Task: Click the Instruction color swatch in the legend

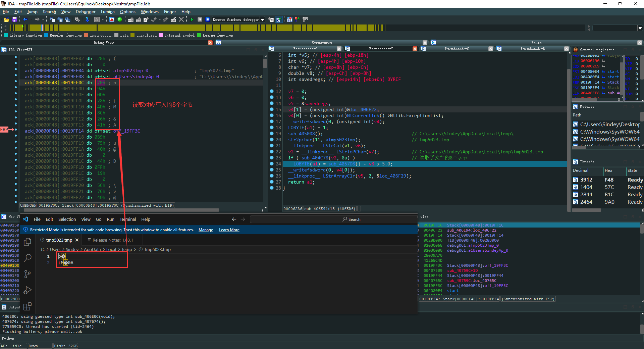Action: [86, 35]
